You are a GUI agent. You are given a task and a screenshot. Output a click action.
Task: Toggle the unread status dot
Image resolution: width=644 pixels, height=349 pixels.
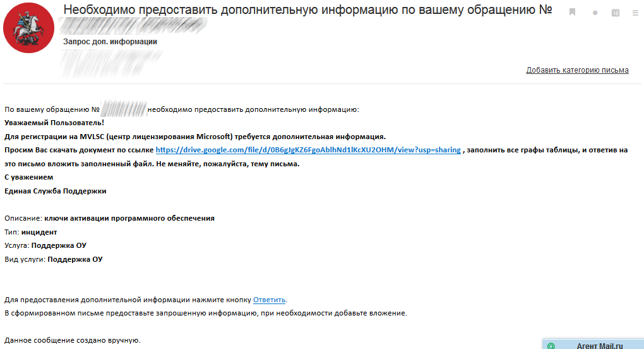[x=595, y=13]
